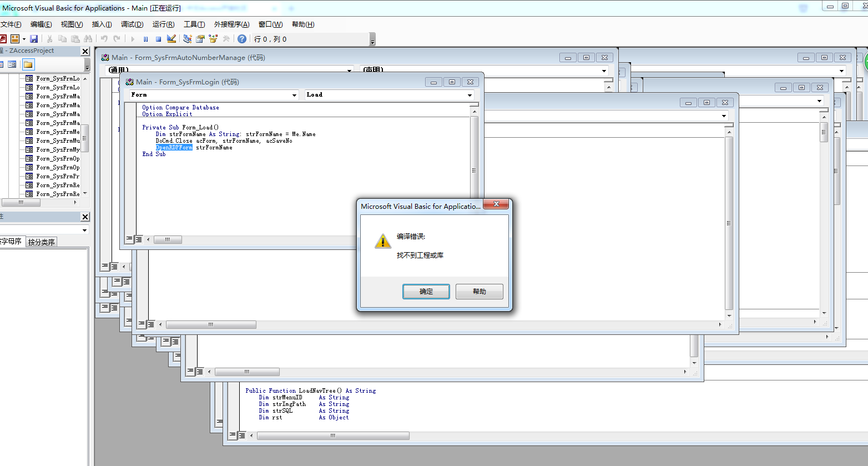Image resolution: width=868 pixels, height=466 pixels.
Task: Select Form_SysFrmMy in the project tree
Action: coord(58,149)
